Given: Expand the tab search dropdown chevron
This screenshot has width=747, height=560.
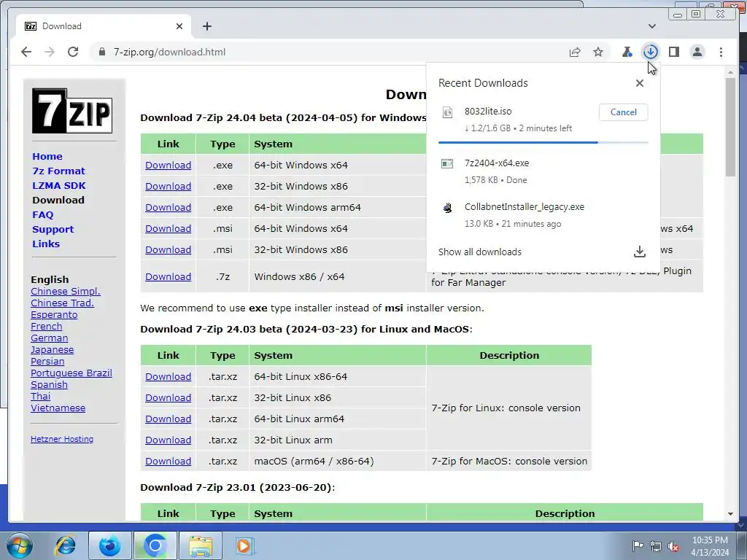Looking at the screenshot, I should click(652, 26).
